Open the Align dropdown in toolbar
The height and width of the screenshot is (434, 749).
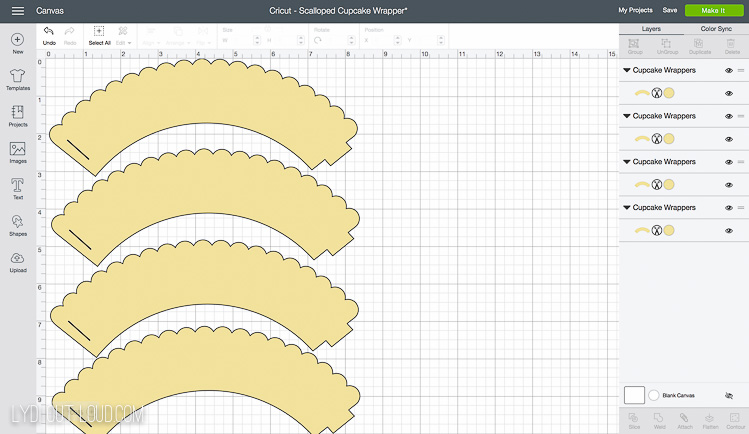pyautogui.click(x=151, y=36)
